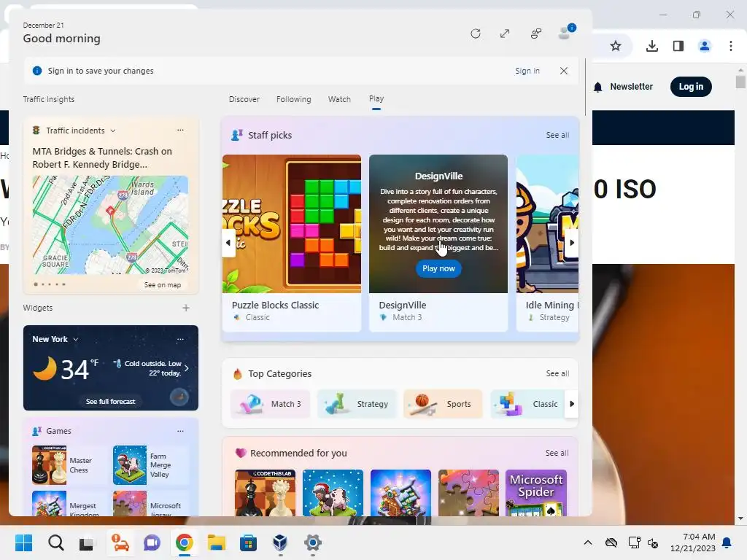Click See on map link
The image size is (747, 560).
coord(163,285)
